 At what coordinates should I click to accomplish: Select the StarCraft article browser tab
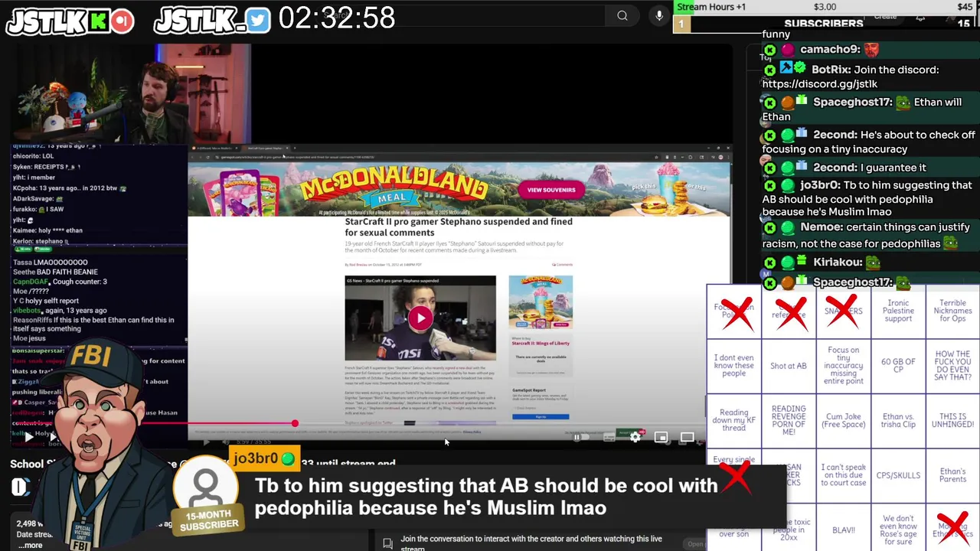(x=267, y=148)
